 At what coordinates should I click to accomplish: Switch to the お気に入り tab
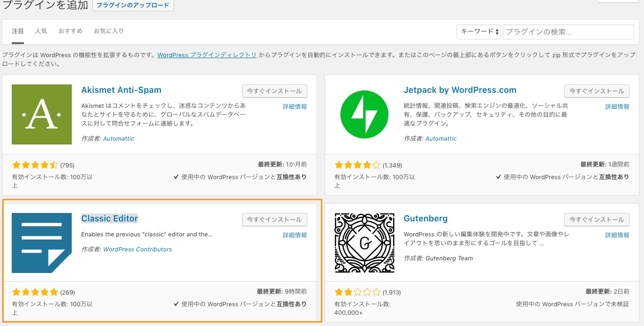pos(109,31)
